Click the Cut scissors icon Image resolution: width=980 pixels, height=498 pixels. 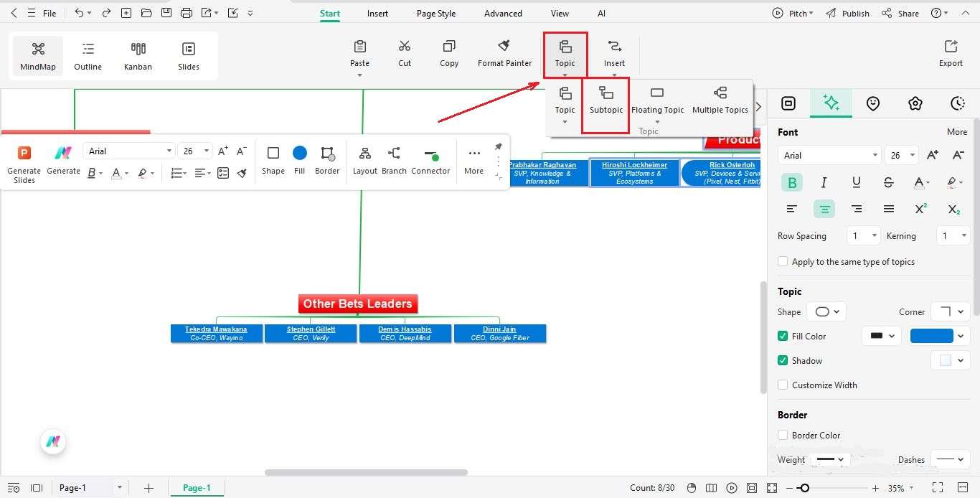[405, 47]
